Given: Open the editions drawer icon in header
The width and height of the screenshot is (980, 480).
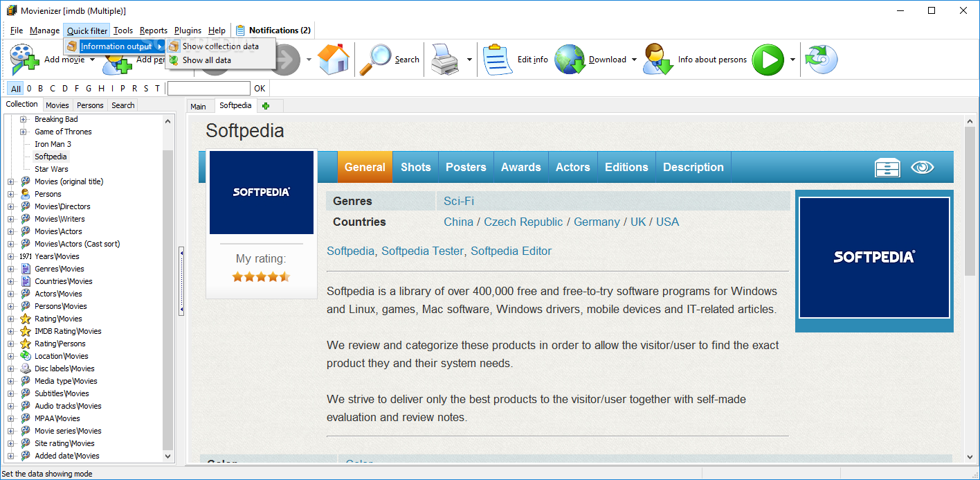Looking at the screenshot, I should 887,168.
